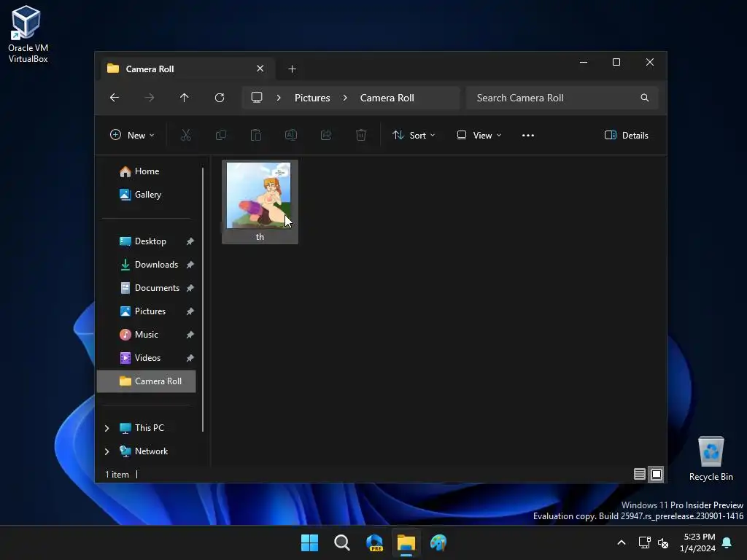Open the New item dropdown
This screenshot has height=560, width=747.
point(132,135)
